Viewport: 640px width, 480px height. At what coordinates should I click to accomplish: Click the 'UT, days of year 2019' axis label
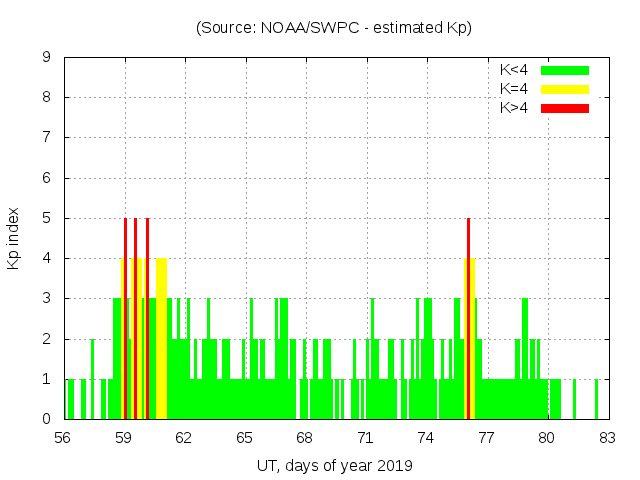click(334, 466)
